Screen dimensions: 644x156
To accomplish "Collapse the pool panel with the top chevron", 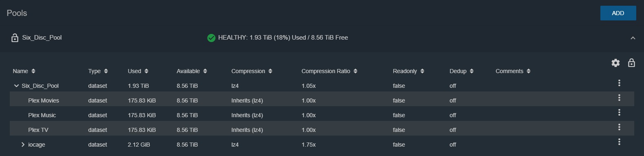I will [633, 38].
